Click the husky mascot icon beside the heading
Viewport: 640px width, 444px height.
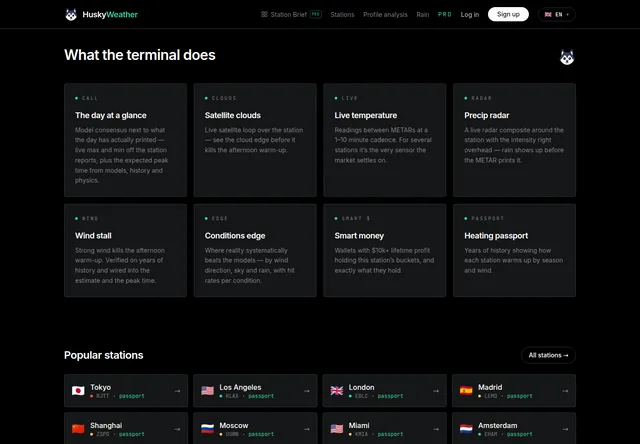567,57
